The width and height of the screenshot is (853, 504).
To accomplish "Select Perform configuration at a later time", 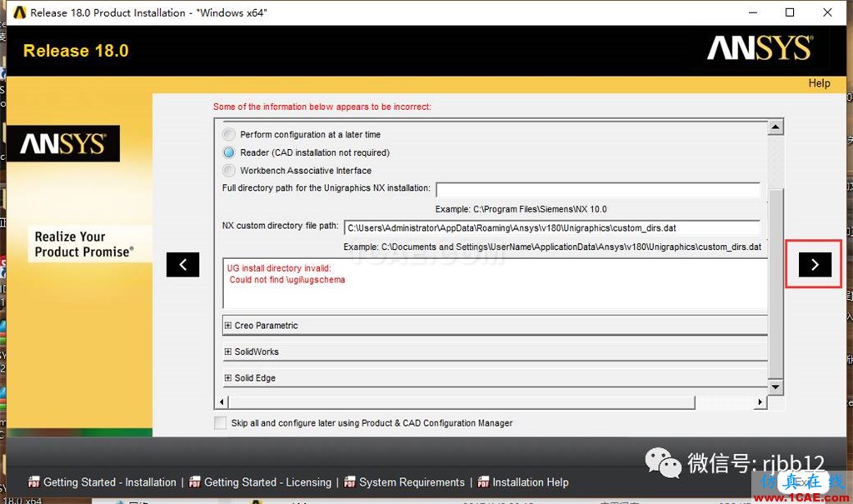I will point(228,134).
